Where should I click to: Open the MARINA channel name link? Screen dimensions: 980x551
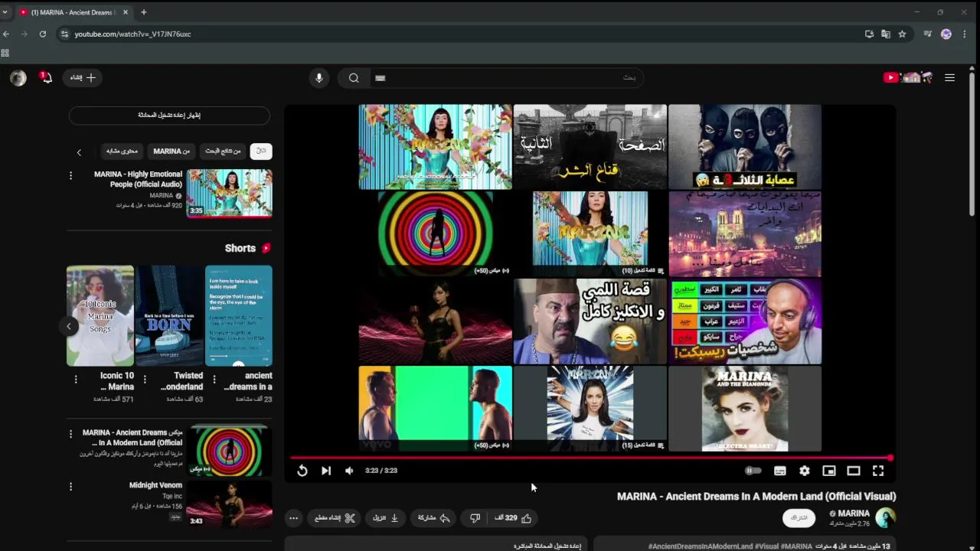tap(854, 514)
